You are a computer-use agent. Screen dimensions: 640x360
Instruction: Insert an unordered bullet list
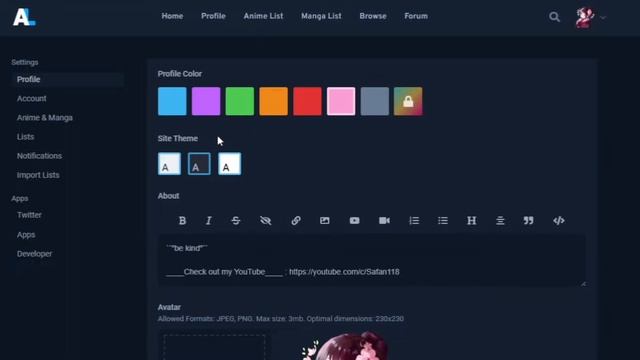443,221
